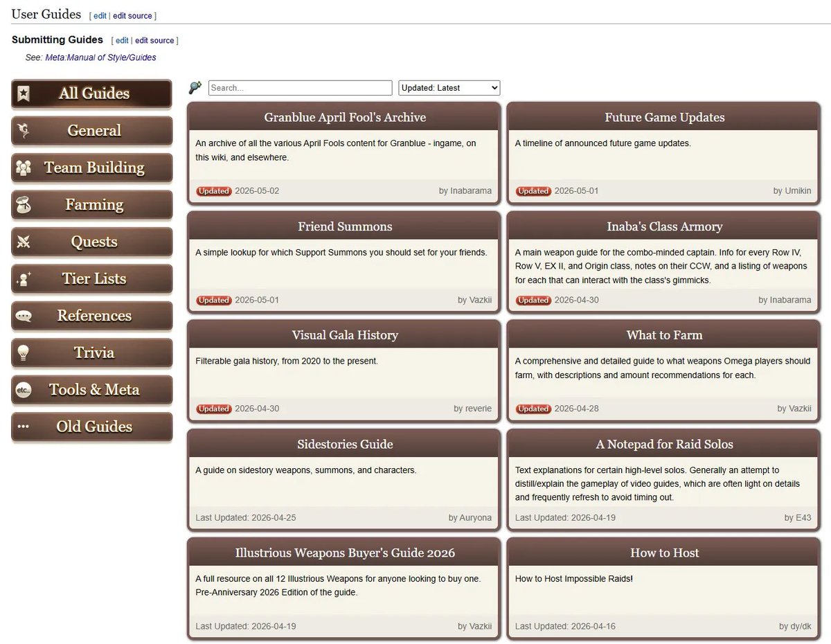Open the Future Game Updates guide

[665, 117]
